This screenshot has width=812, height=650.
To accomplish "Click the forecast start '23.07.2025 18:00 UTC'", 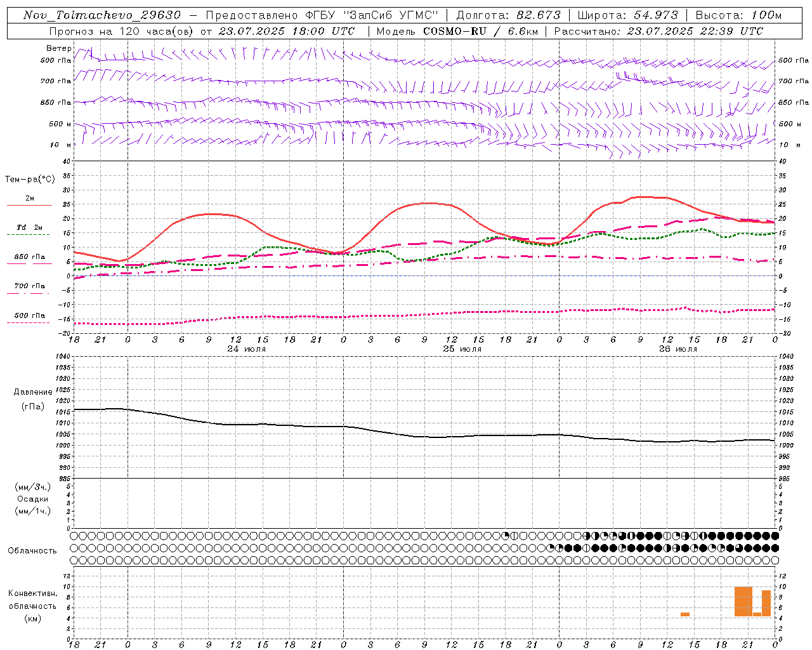I will (287, 31).
